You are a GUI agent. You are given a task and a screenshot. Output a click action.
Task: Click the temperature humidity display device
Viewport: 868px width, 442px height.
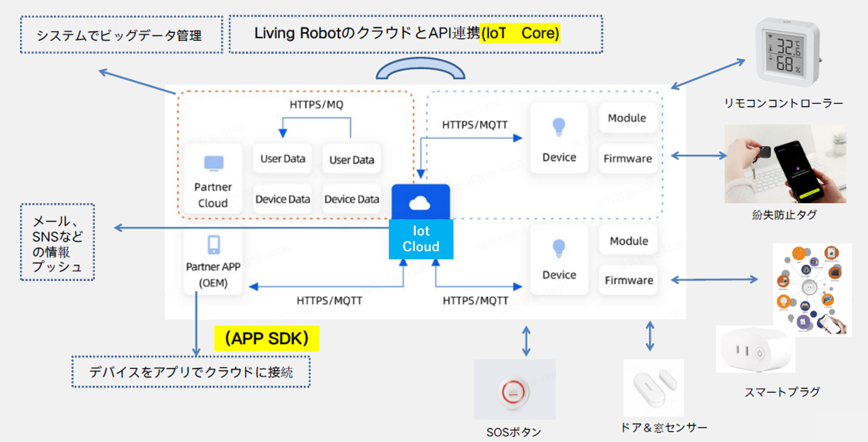click(787, 53)
